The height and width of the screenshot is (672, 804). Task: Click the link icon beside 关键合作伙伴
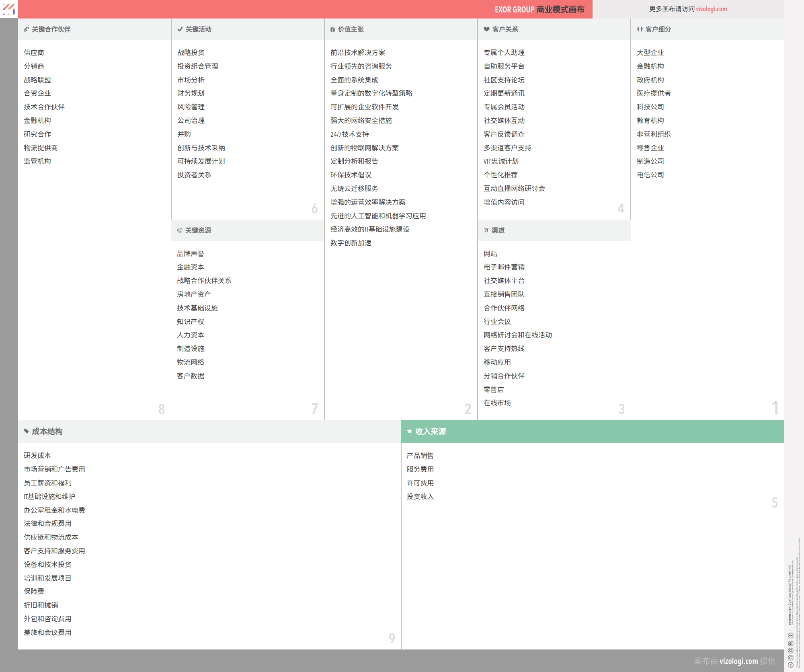coord(26,29)
